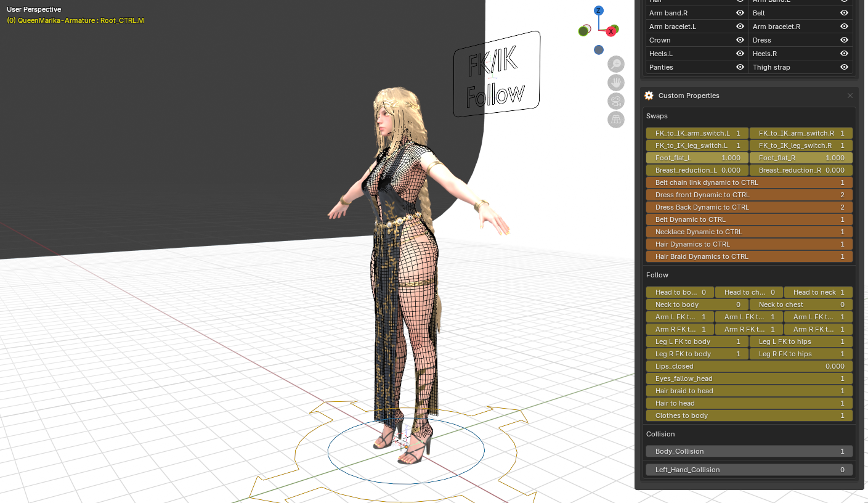868x503 pixels.
Task: Click the Hair to head field
Action: (x=749, y=403)
